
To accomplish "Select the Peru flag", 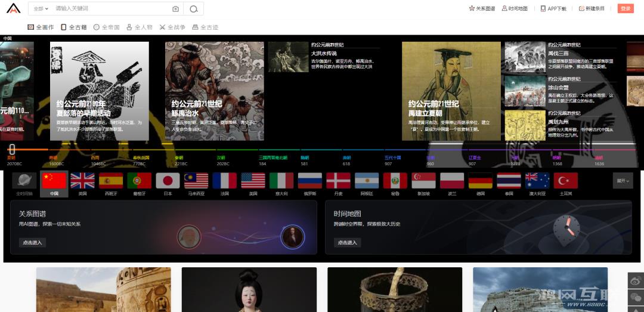I will tap(395, 180).
